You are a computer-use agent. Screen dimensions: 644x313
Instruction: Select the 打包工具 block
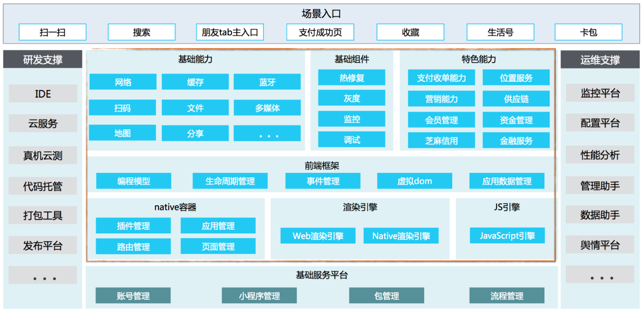pos(43,215)
